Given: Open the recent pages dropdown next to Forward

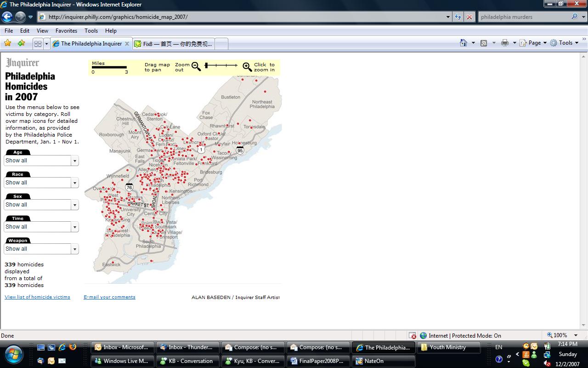Looking at the screenshot, I should [30, 17].
